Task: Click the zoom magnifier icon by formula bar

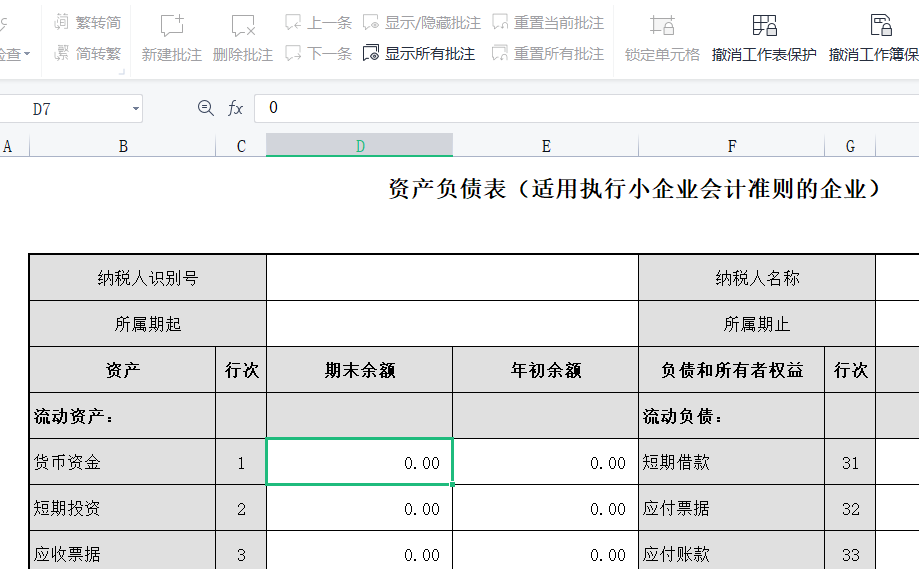Action: [x=206, y=108]
